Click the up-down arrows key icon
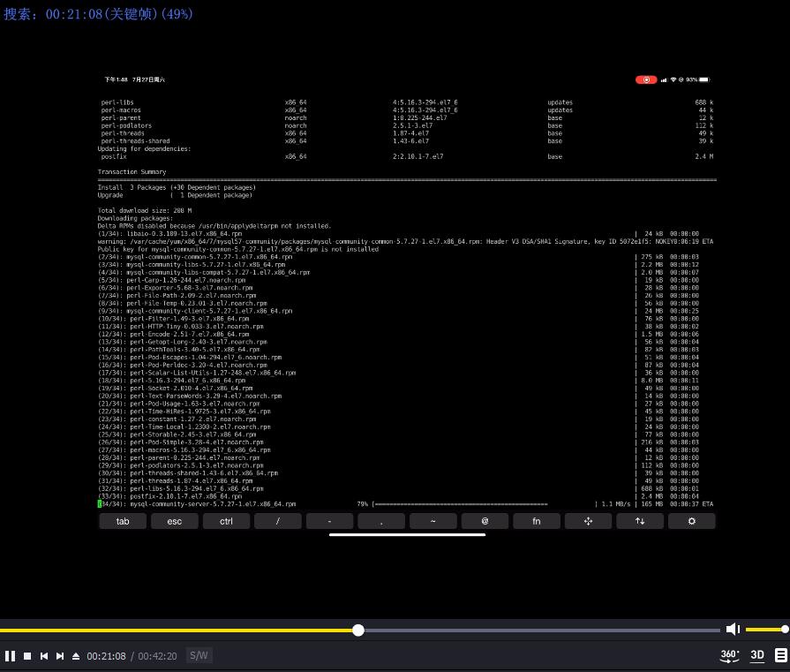The width and height of the screenshot is (790, 672). (640, 521)
